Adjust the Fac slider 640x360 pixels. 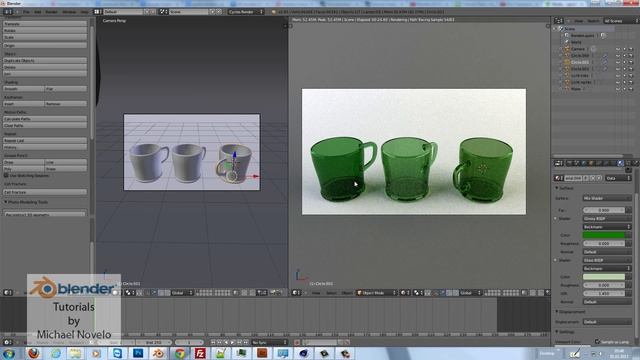604,210
